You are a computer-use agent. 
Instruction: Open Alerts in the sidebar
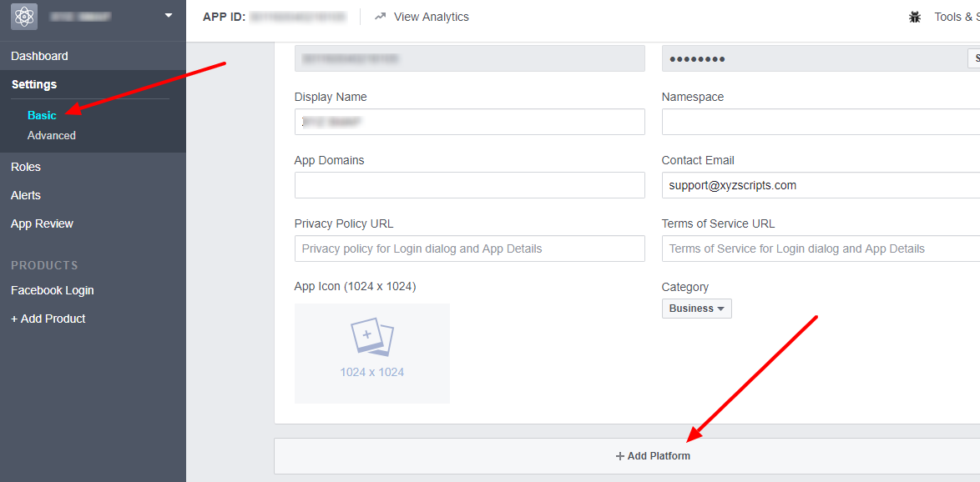tap(26, 195)
